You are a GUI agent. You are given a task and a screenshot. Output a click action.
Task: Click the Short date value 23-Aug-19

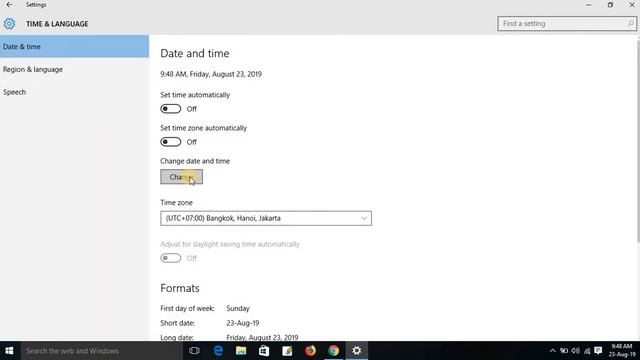point(243,323)
